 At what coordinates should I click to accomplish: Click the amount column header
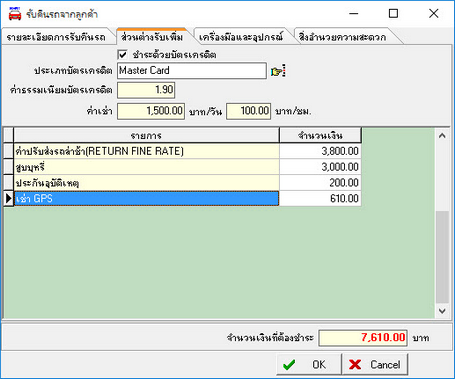[x=320, y=136]
